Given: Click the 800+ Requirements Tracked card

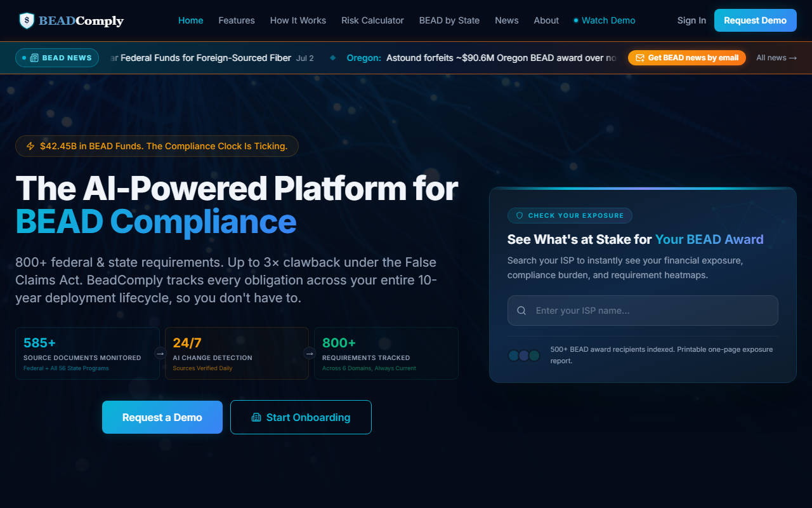Looking at the screenshot, I should click(386, 354).
